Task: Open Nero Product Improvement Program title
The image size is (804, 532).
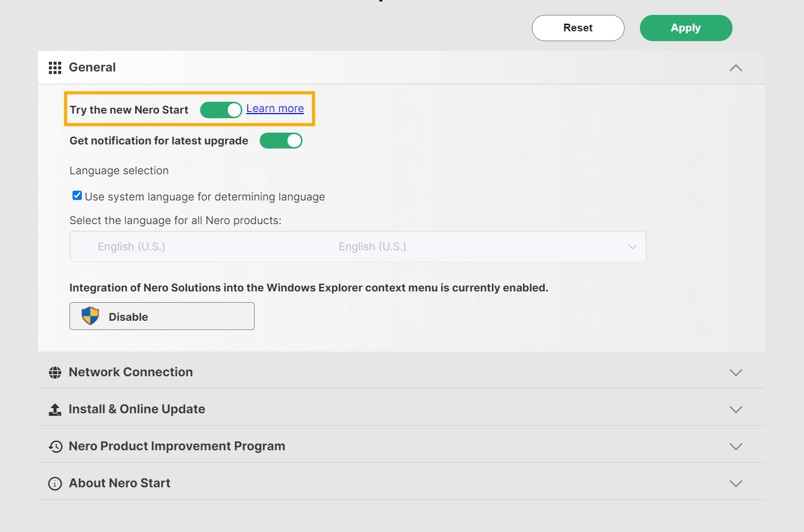Action: (x=177, y=446)
